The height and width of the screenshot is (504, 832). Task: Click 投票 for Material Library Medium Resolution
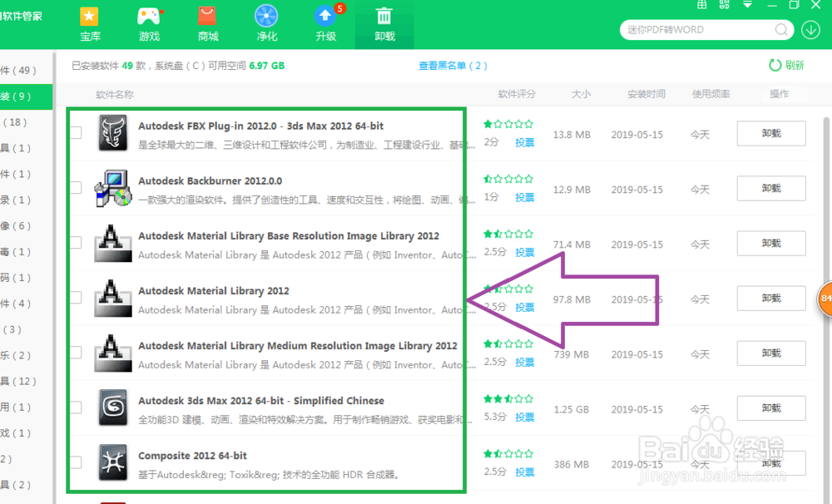(x=524, y=363)
